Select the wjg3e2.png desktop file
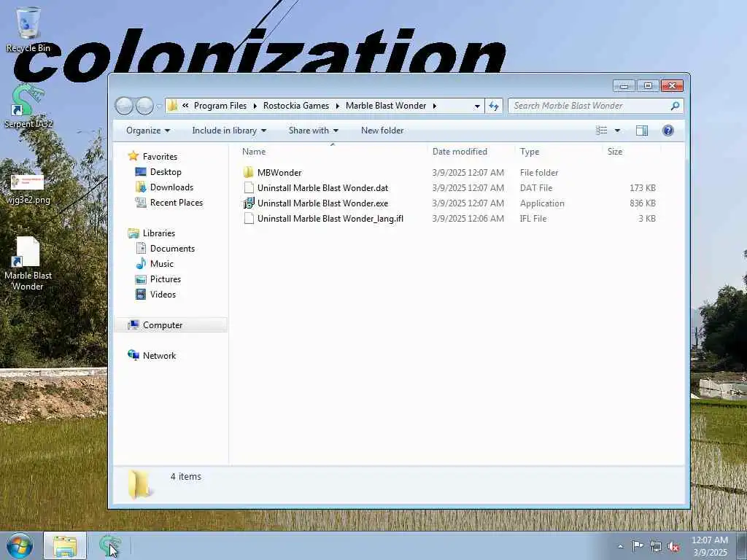The height and width of the screenshot is (560, 747). click(x=28, y=189)
